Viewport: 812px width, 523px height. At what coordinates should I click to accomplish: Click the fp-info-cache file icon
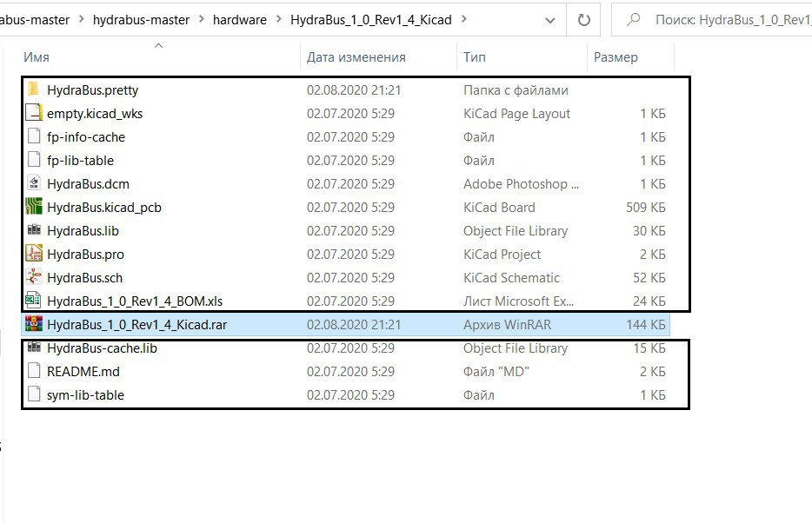pos(34,136)
